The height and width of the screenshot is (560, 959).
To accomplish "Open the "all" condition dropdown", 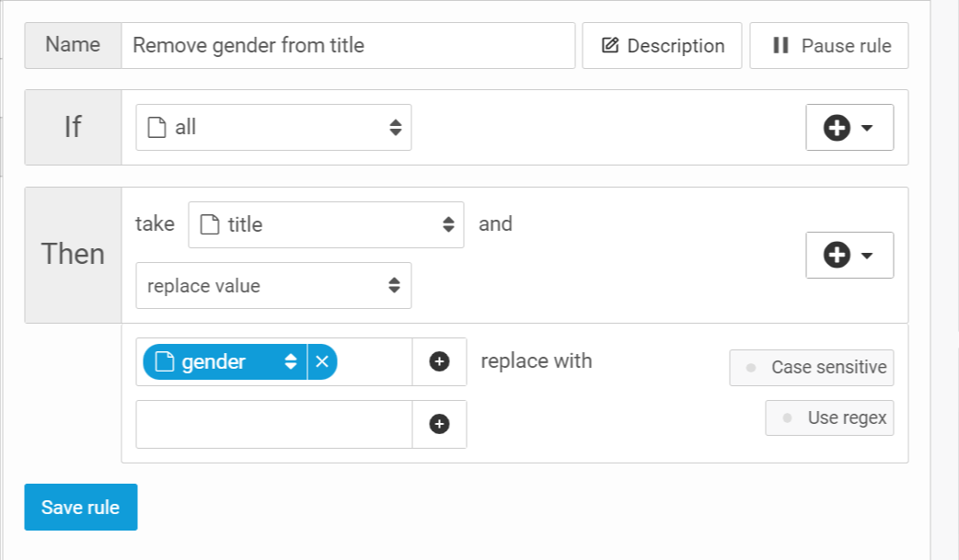I will point(273,128).
